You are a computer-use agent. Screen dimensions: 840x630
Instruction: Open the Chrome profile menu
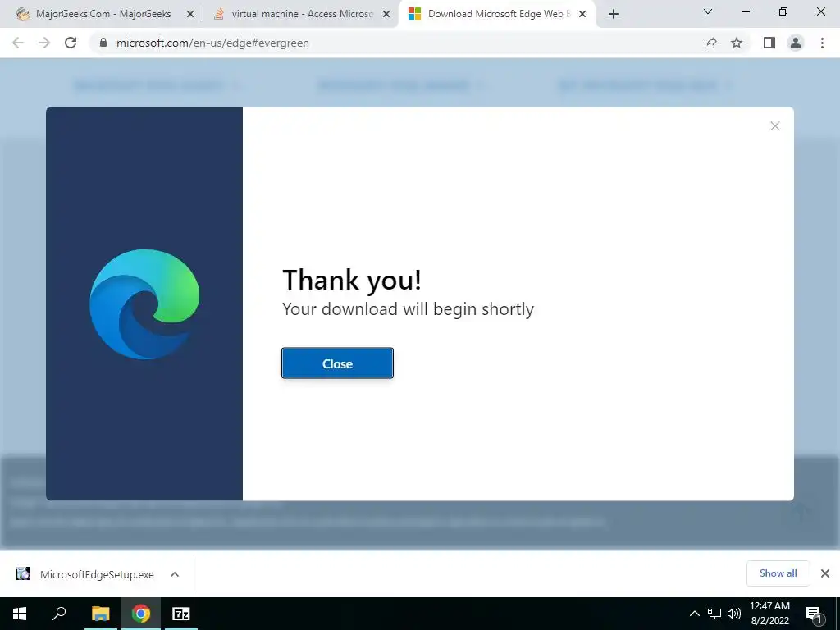(796, 43)
